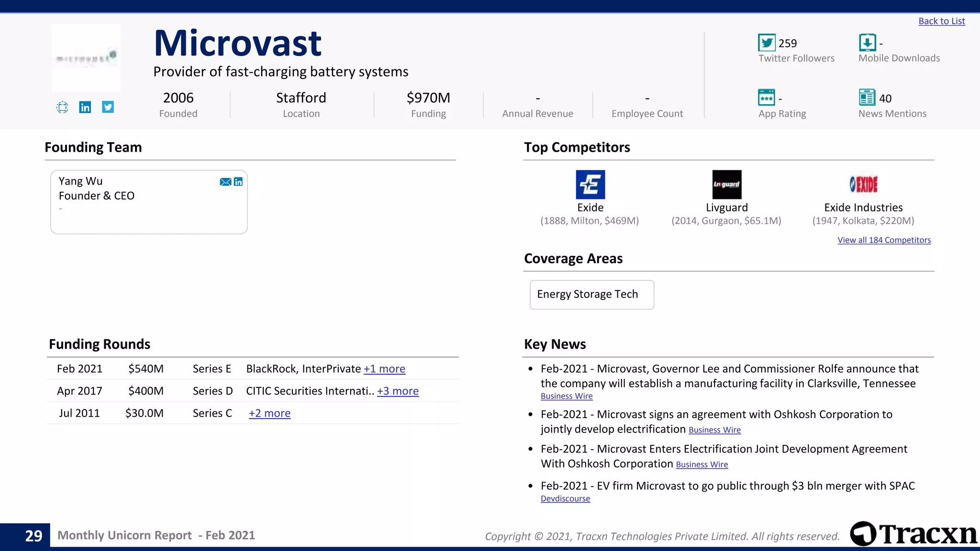Click the Exide Industries competitor logo

click(863, 185)
